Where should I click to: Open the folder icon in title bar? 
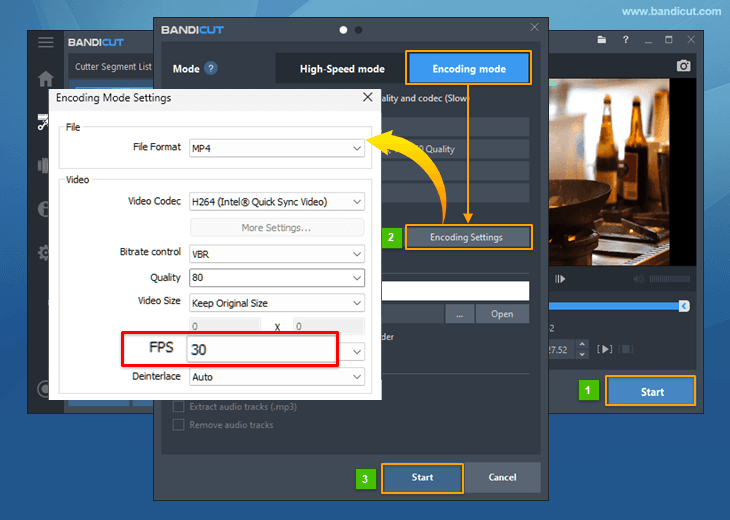pos(601,41)
